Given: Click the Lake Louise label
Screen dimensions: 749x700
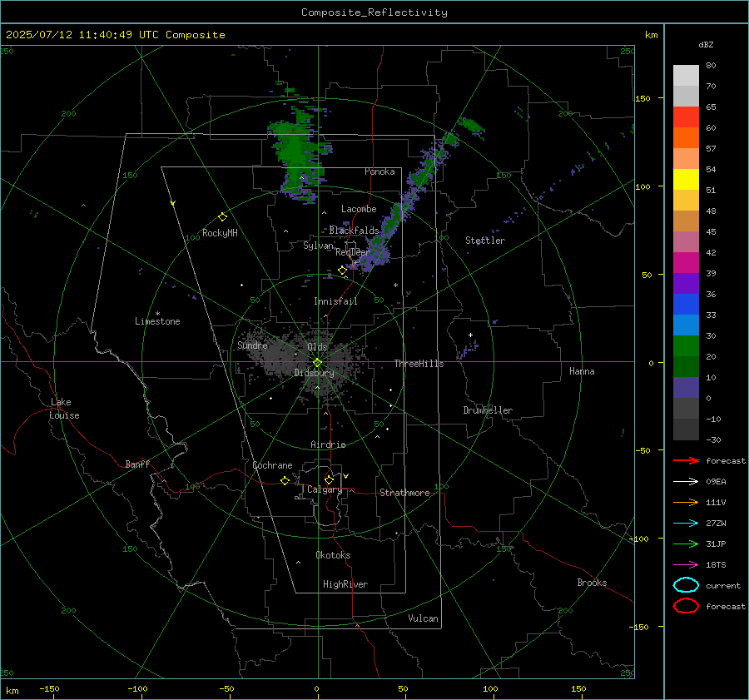Looking at the screenshot, I should (64, 409).
